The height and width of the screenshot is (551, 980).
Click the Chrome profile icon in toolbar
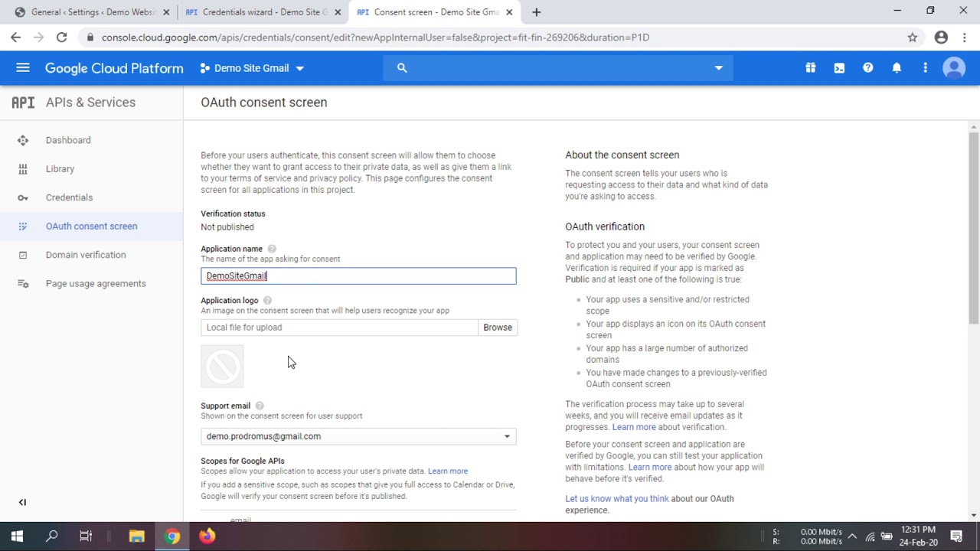[941, 37]
